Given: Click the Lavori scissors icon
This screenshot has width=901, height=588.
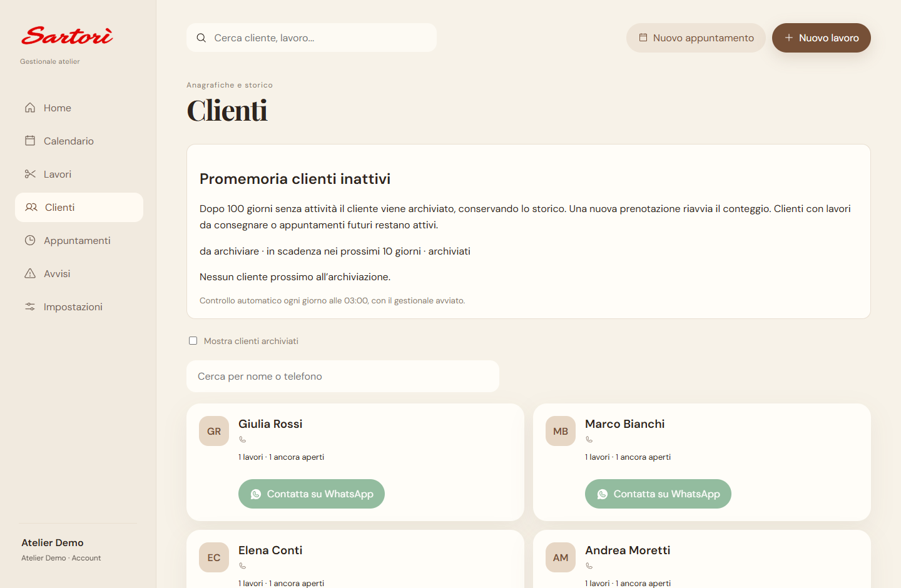Looking at the screenshot, I should [x=30, y=174].
